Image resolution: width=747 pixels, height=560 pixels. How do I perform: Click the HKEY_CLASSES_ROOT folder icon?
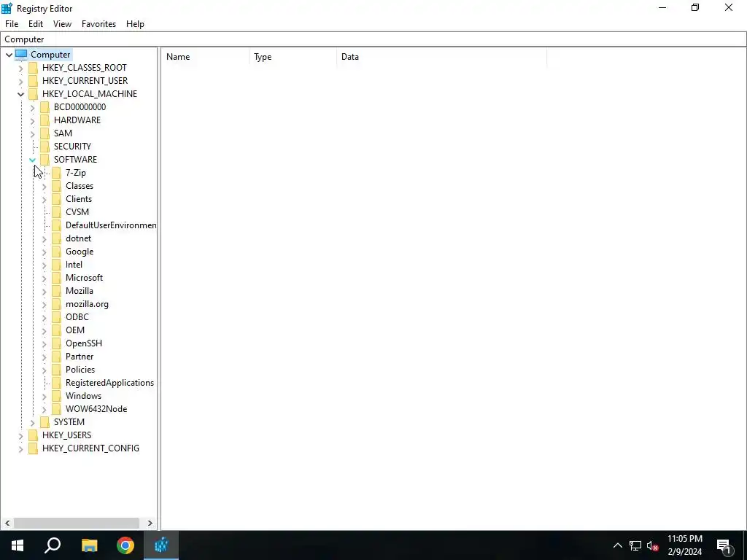[33, 68]
